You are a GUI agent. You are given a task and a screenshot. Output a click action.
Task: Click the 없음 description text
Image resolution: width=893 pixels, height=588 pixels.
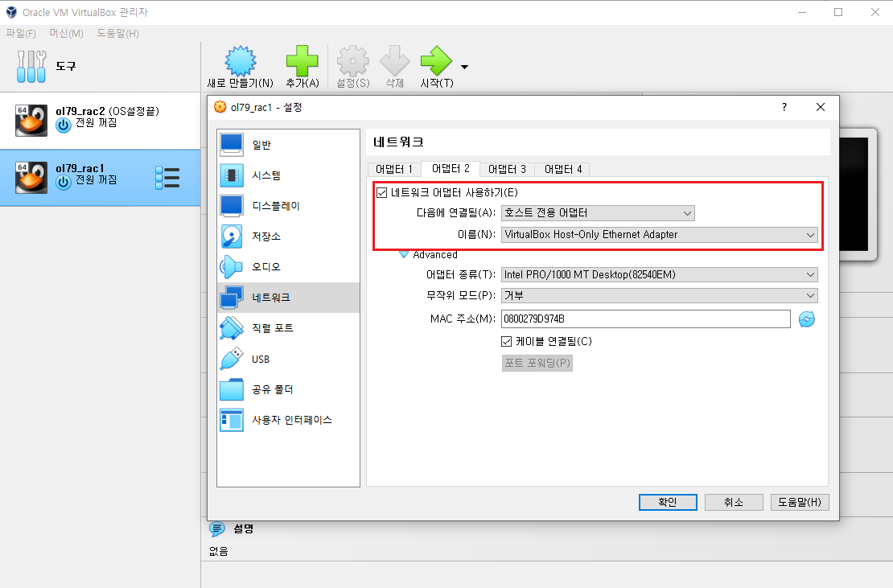point(218,551)
